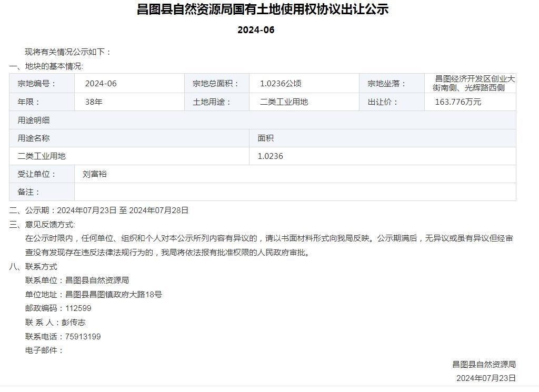Select the term value 38年
The width and height of the screenshot is (539, 392).
coord(94,102)
